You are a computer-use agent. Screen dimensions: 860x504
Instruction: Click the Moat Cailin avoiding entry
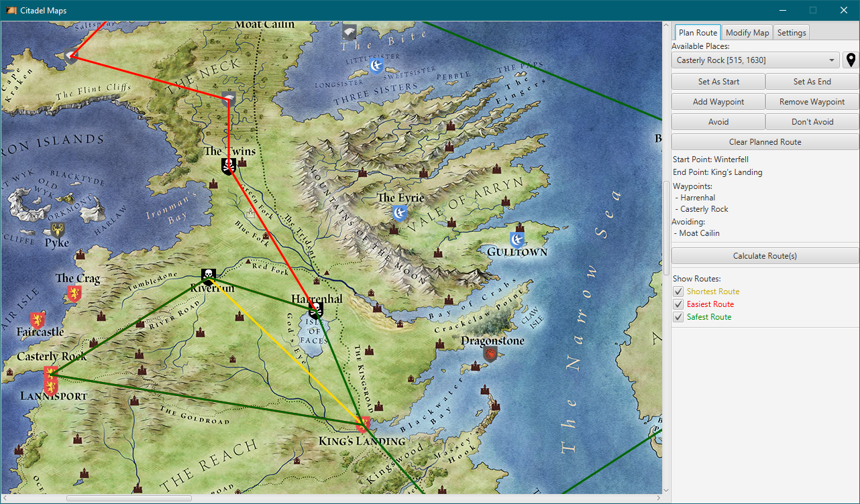pos(700,233)
